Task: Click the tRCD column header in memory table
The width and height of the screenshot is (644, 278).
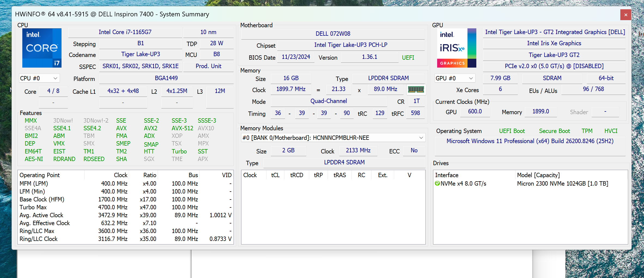Action: pos(297,175)
